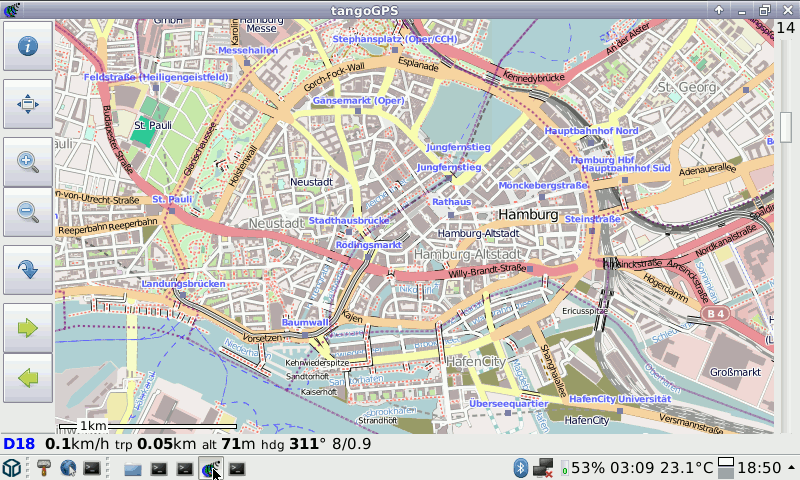Launch the globe web browser from taskbar
Viewport: 800px width, 480px height.
click(68, 468)
